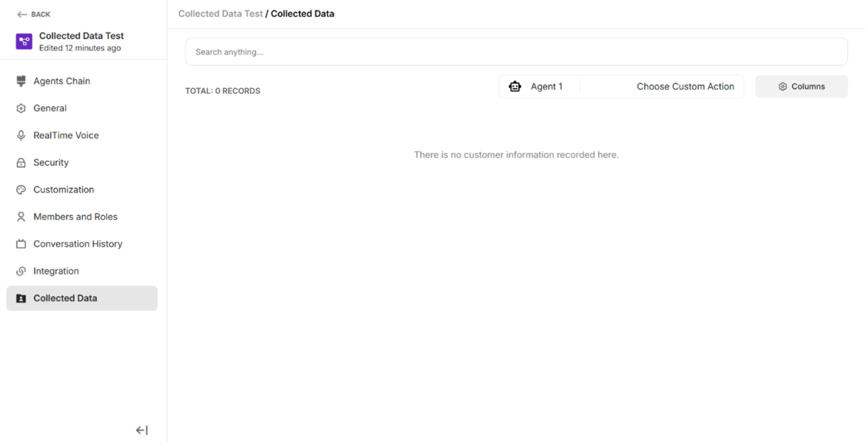
Task: Open Conversation History via calendar icon
Action: [21, 244]
